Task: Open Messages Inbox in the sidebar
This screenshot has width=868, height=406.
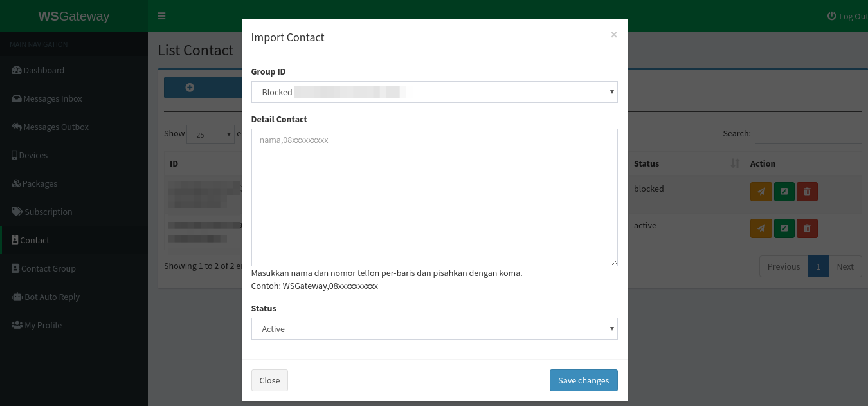Action: tap(74, 98)
